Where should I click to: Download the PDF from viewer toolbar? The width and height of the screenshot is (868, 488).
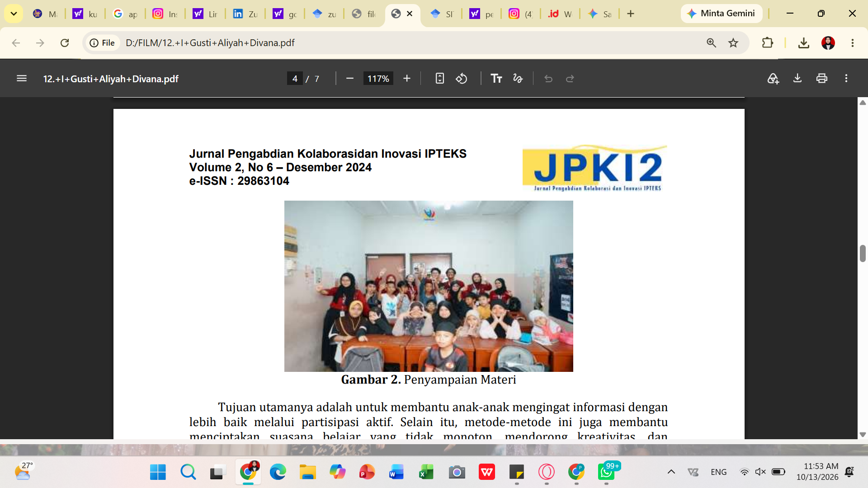point(797,79)
